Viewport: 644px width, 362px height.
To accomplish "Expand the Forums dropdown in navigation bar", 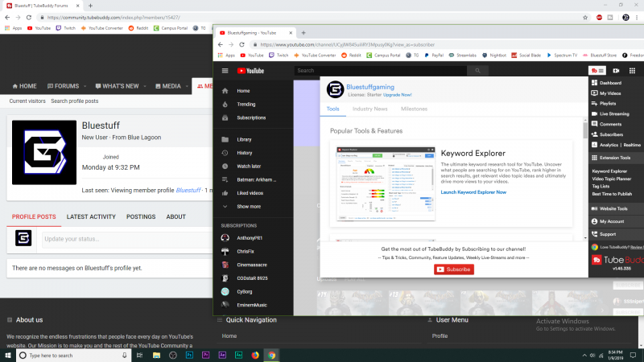I will (x=85, y=86).
